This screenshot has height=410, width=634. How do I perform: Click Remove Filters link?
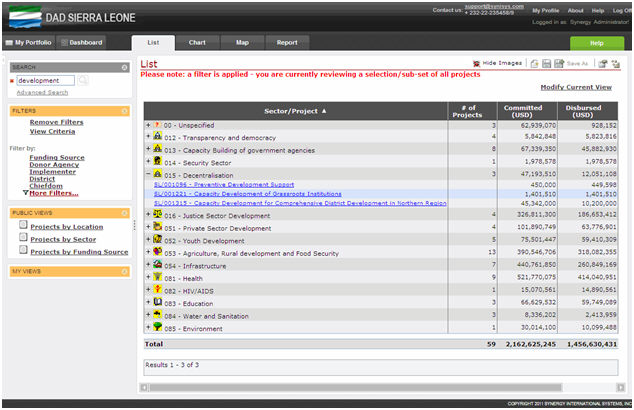pyautogui.click(x=57, y=122)
